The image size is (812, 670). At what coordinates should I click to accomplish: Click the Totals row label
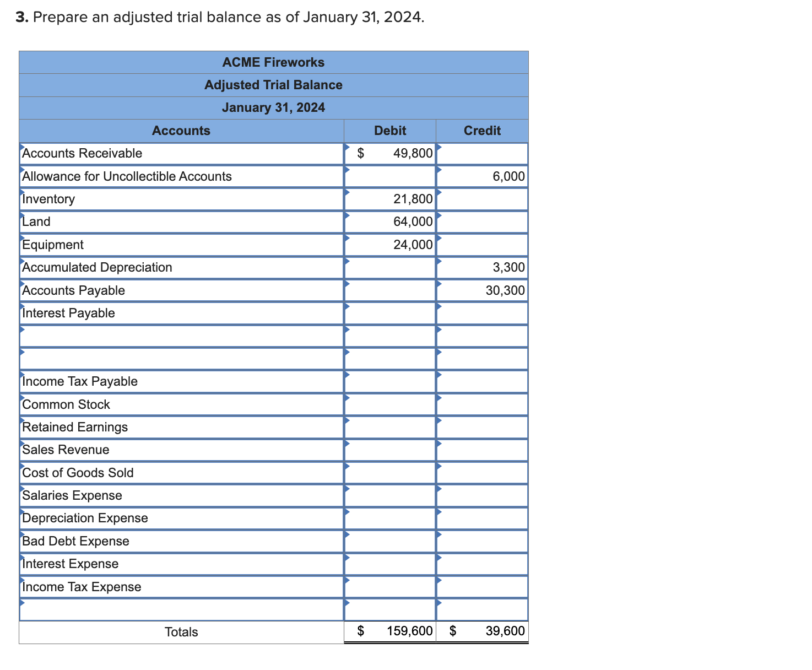(x=181, y=632)
